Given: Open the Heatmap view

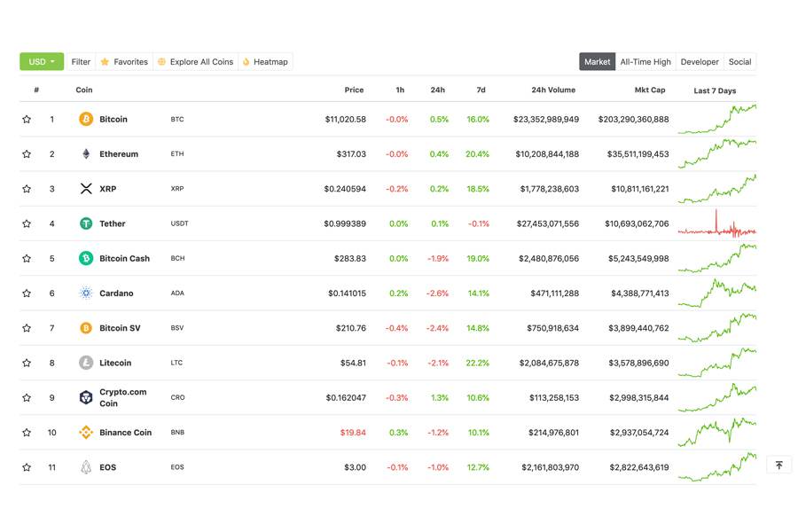Looking at the screenshot, I should point(265,62).
